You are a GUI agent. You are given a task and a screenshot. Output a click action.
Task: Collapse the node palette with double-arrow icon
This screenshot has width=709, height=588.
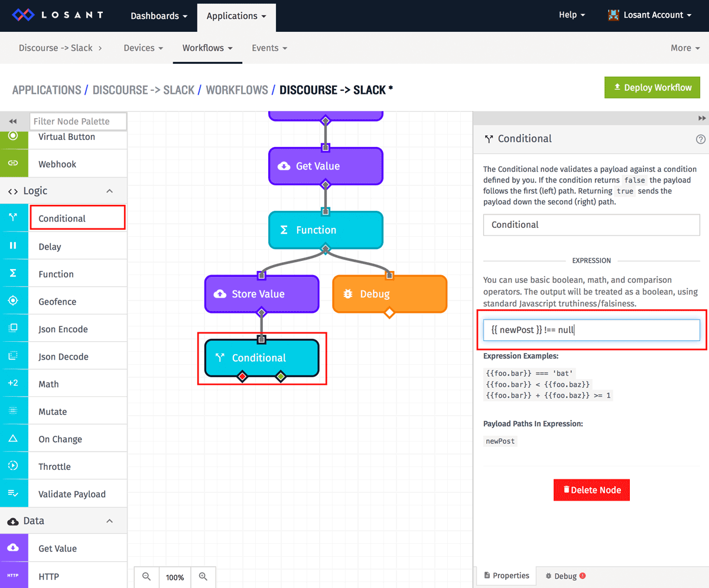[x=13, y=121]
